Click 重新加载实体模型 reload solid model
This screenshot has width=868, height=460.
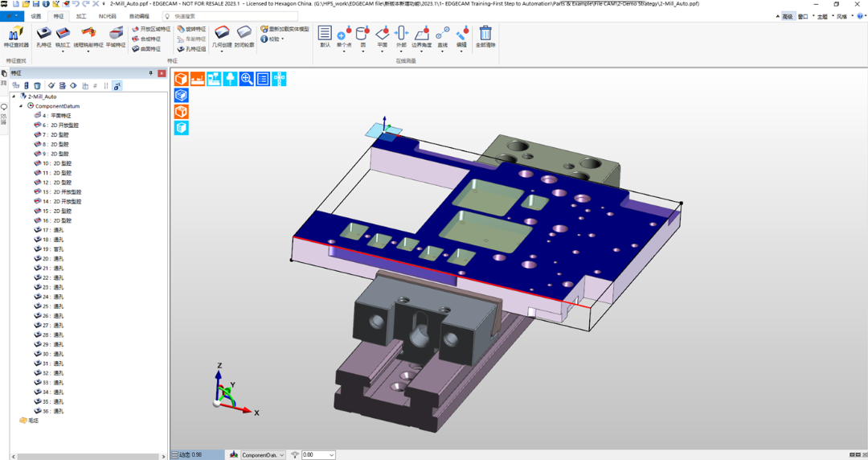click(285, 29)
